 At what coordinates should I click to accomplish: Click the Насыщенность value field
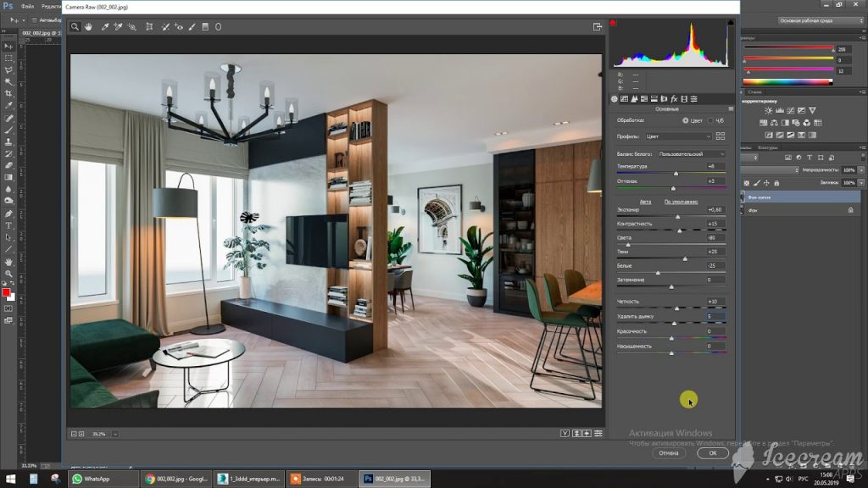(715, 347)
